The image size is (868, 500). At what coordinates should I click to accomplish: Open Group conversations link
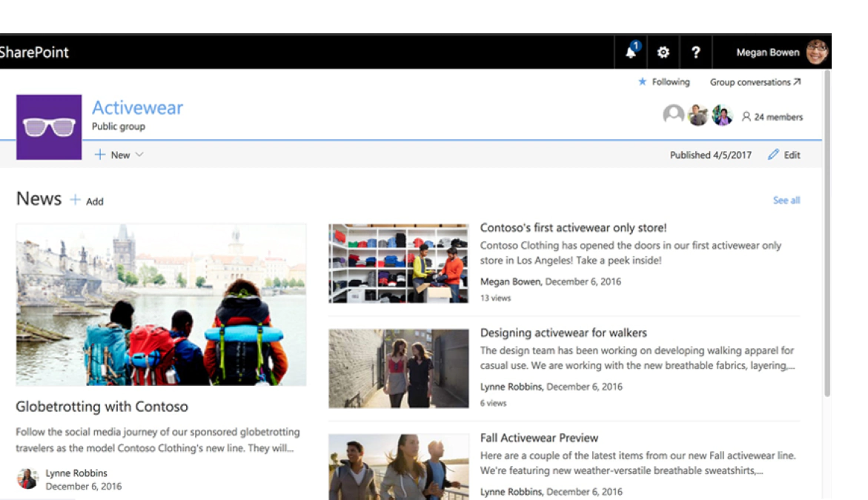tap(755, 82)
